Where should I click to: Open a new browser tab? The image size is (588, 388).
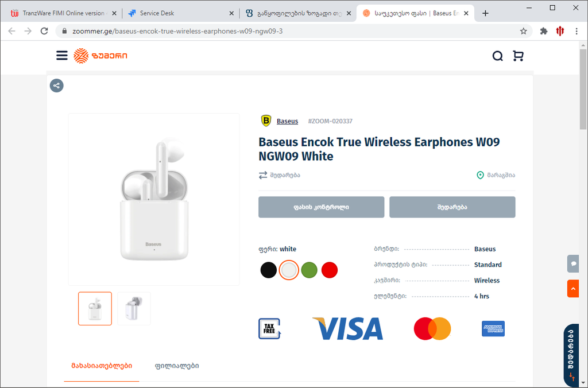point(486,13)
